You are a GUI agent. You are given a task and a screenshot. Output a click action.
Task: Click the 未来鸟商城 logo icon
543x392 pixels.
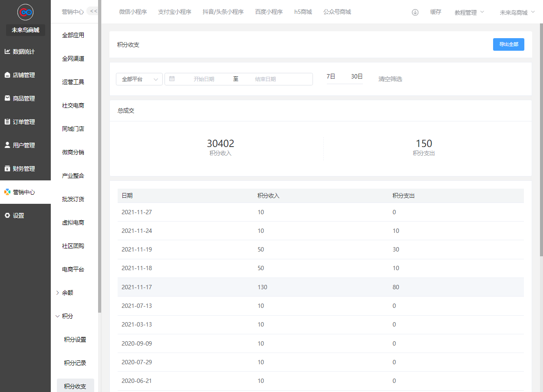click(x=25, y=12)
